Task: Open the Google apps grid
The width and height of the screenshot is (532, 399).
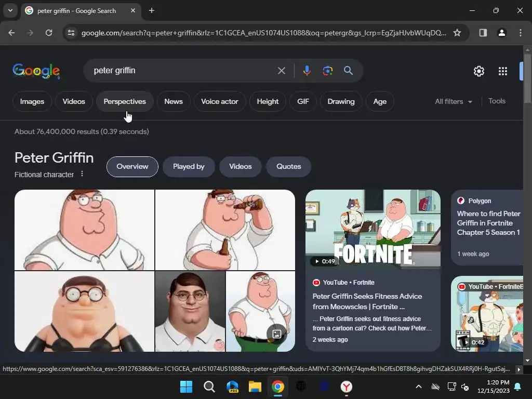Action: (502, 71)
